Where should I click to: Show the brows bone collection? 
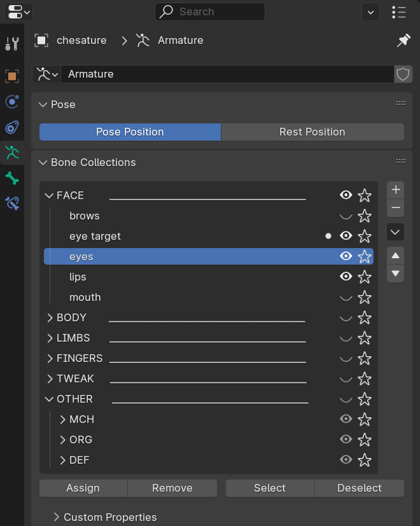[x=346, y=216]
